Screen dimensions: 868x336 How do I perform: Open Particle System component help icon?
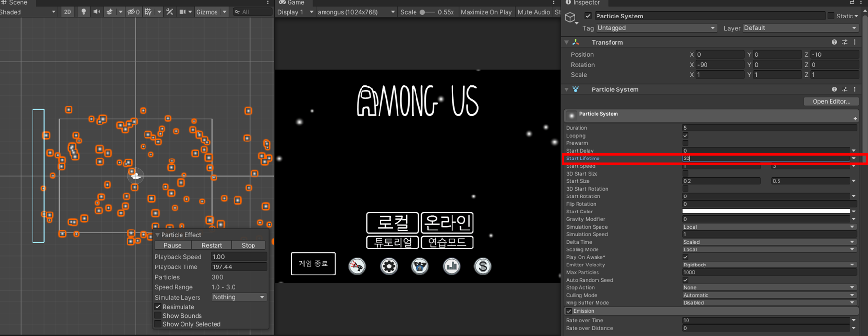tap(834, 89)
